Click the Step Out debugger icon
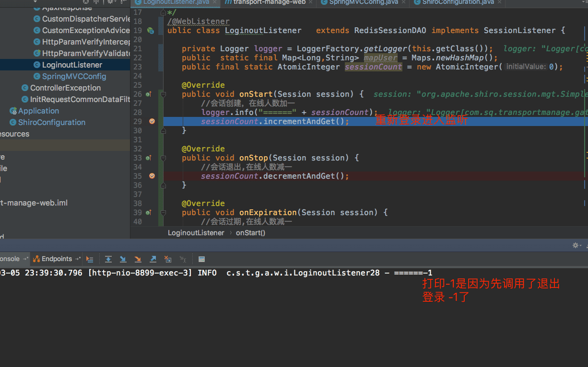Viewport: 588px width, 367px height. (153, 259)
